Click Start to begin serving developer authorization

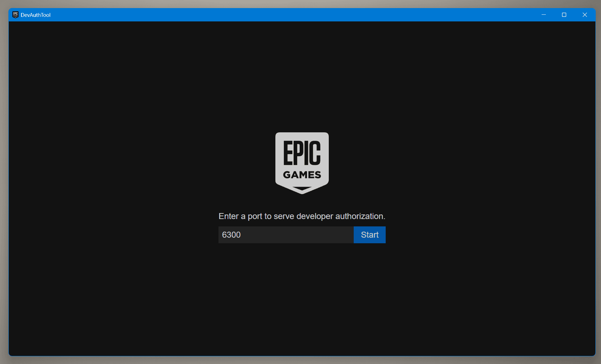click(x=369, y=234)
